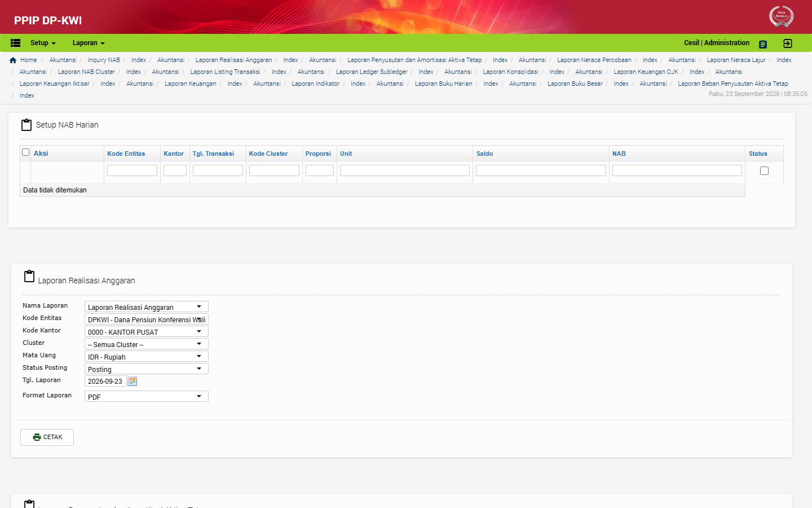Image resolution: width=812 pixels, height=508 pixels.
Task: Open the main grid menu icon
Action: [15, 43]
